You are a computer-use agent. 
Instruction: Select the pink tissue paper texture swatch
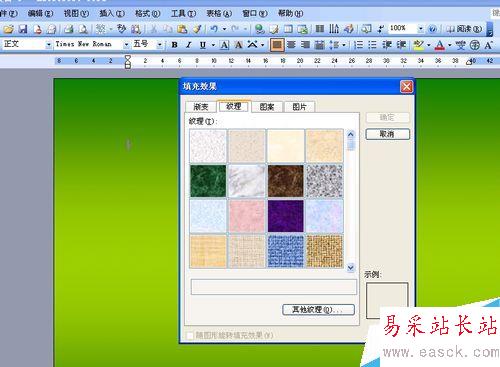[x=247, y=216]
